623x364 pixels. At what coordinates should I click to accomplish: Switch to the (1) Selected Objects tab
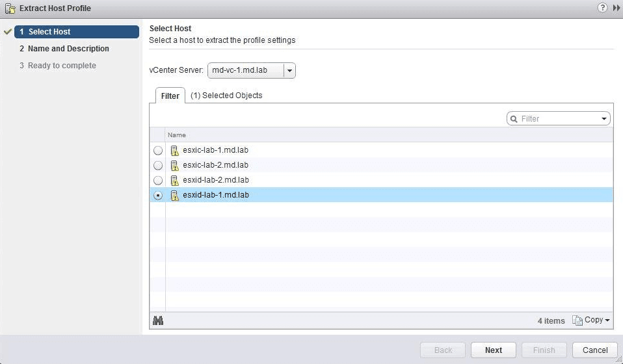coord(226,96)
